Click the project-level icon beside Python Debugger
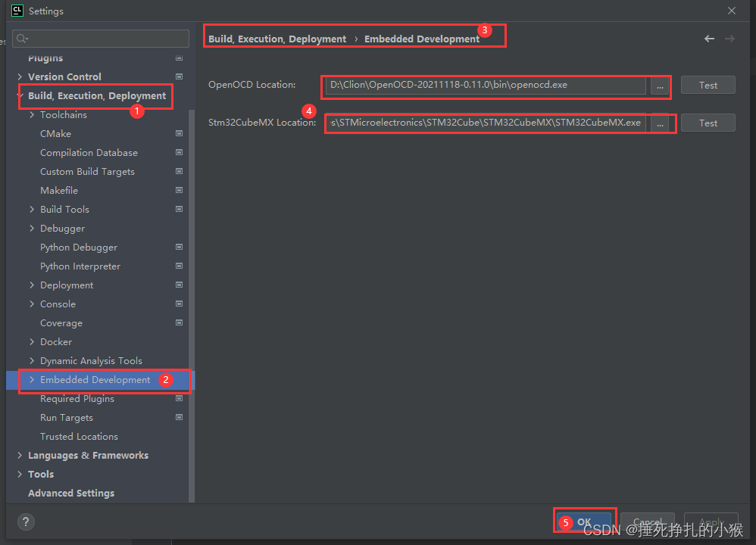756x545 pixels. [x=179, y=248]
